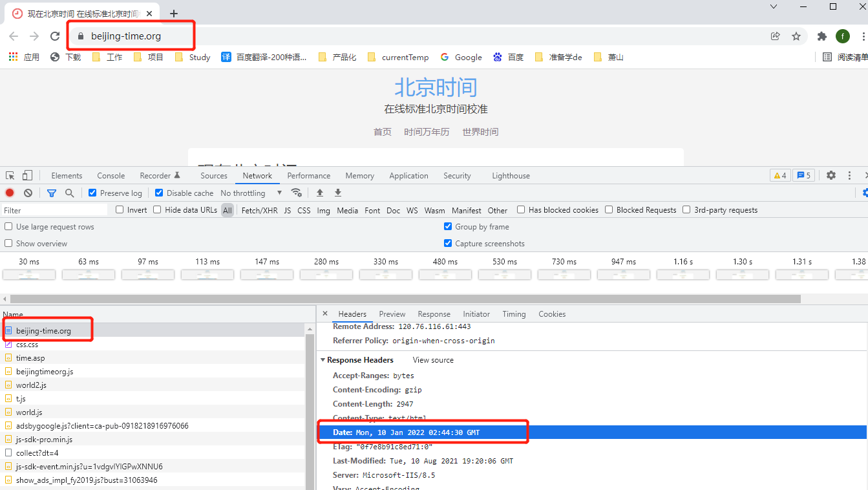This screenshot has height=490, width=868.
Task: Enable the Invert filter checkbox
Action: tap(120, 209)
